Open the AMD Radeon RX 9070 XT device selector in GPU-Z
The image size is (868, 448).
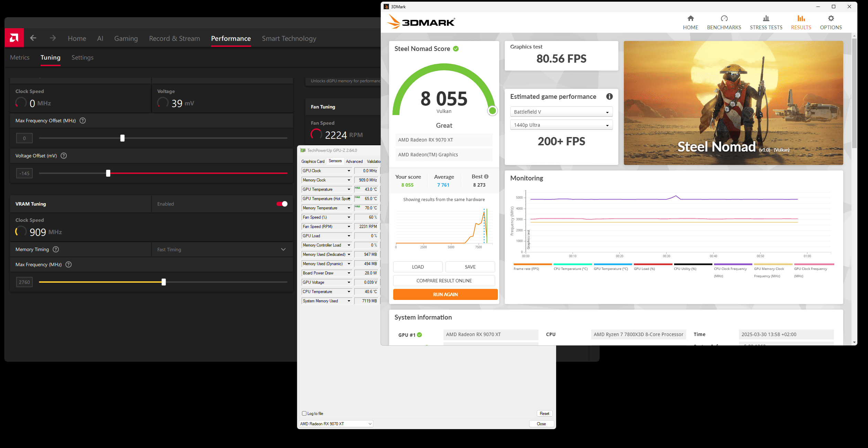[336, 424]
